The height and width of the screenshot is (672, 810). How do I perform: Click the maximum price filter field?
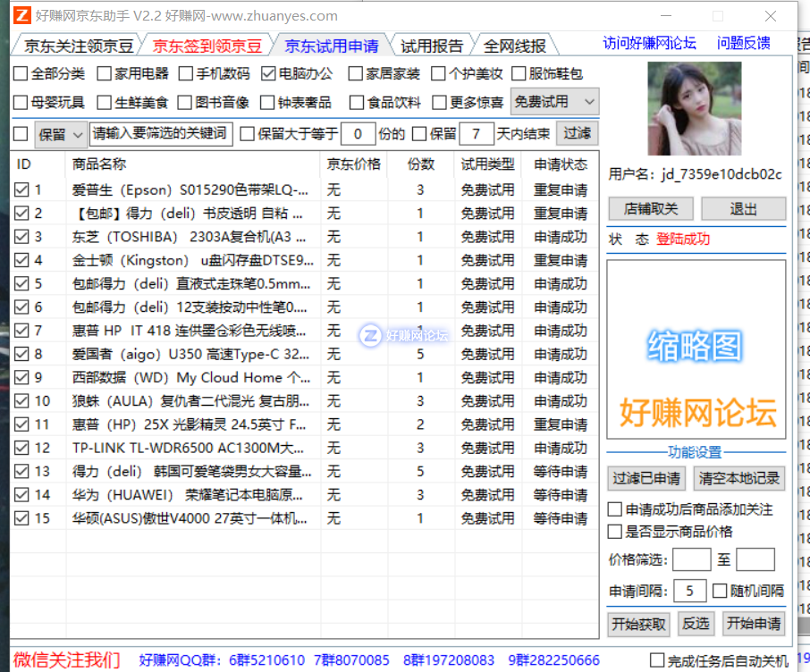click(755, 559)
